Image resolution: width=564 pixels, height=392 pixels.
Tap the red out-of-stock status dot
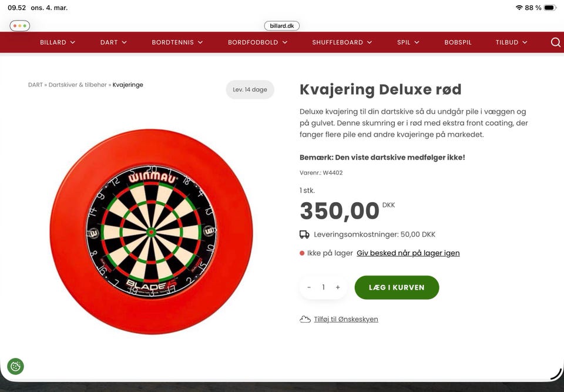[x=302, y=253]
